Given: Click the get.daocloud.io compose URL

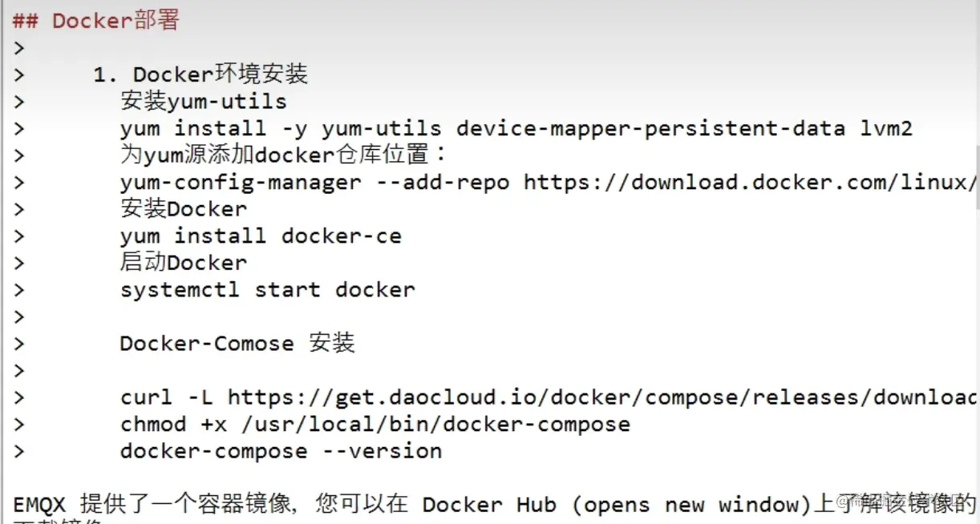Looking at the screenshot, I should click(x=601, y=397).
